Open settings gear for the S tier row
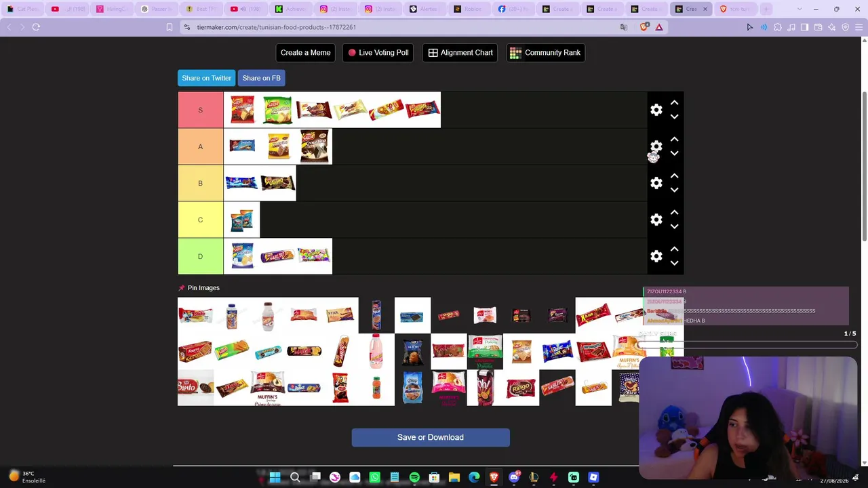Screen dimensions: 868x488 coord(656,110)
